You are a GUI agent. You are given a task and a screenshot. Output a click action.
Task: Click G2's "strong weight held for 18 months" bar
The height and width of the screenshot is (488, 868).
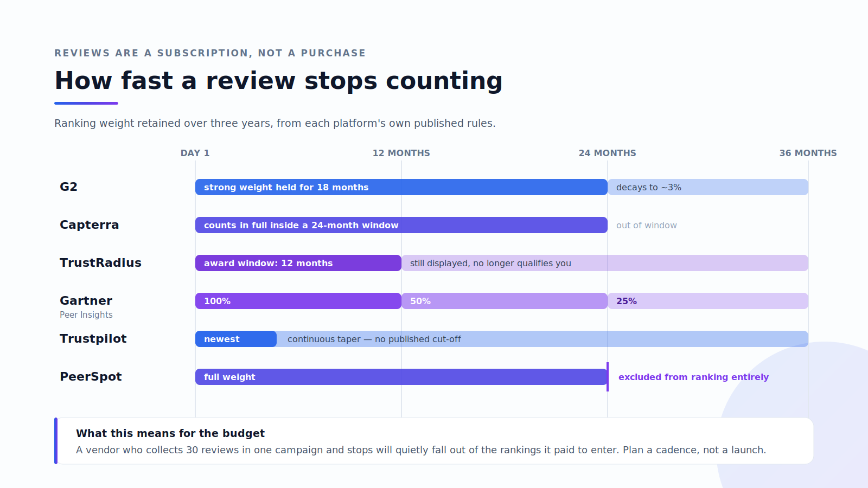401,187
